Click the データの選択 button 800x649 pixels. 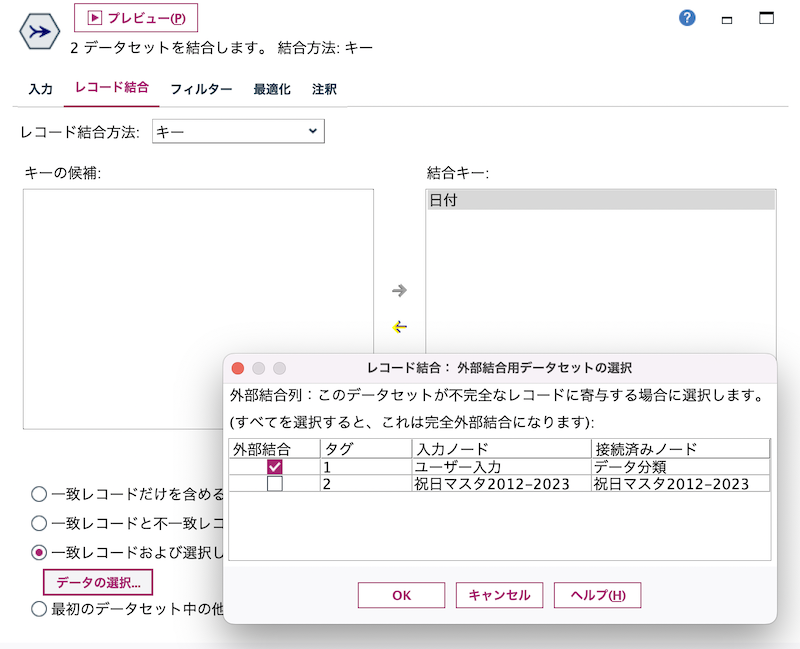(x=100, y=582)
